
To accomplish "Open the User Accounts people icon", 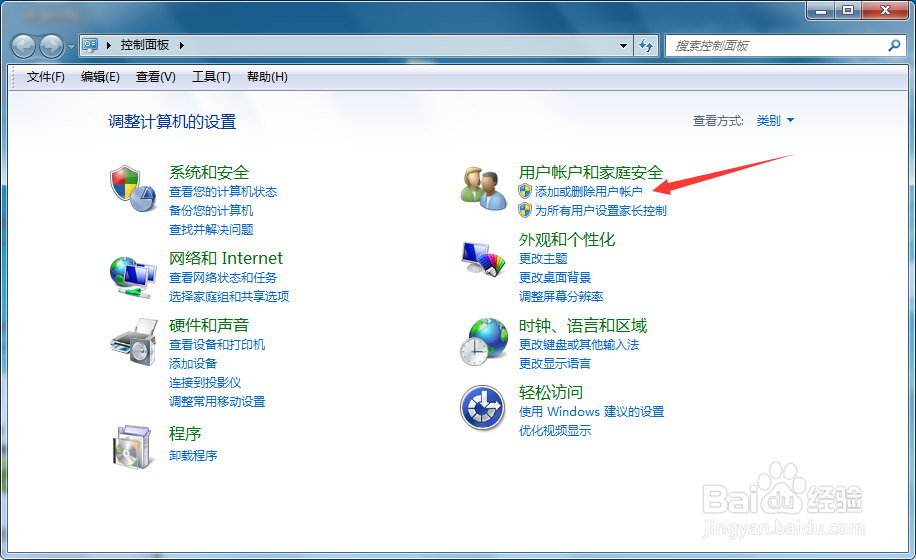I will 483,189.
